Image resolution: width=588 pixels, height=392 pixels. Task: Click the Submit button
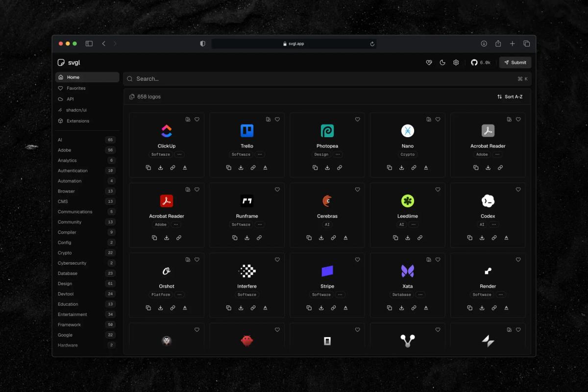click(515, 62)
